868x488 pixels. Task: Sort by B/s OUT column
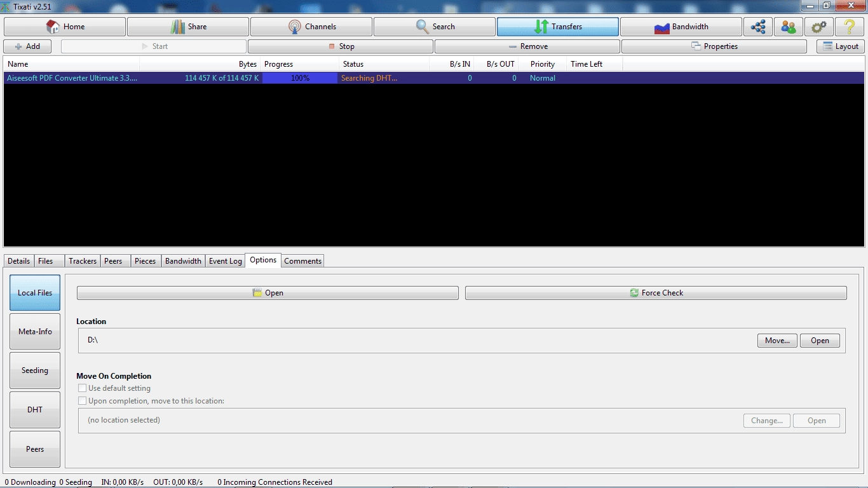point(497,64)
